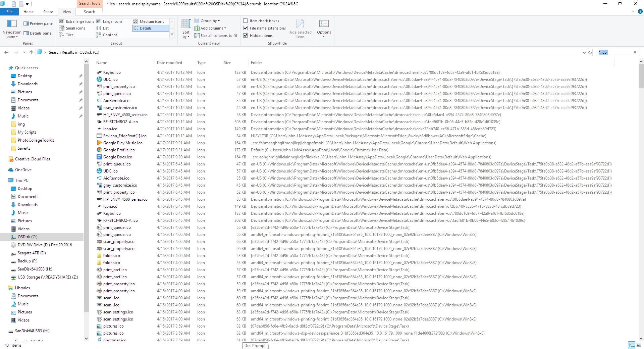Screen dimensions: 644x349
Task: Click the Search Tools contextual tab
Action: click(90, 4)
